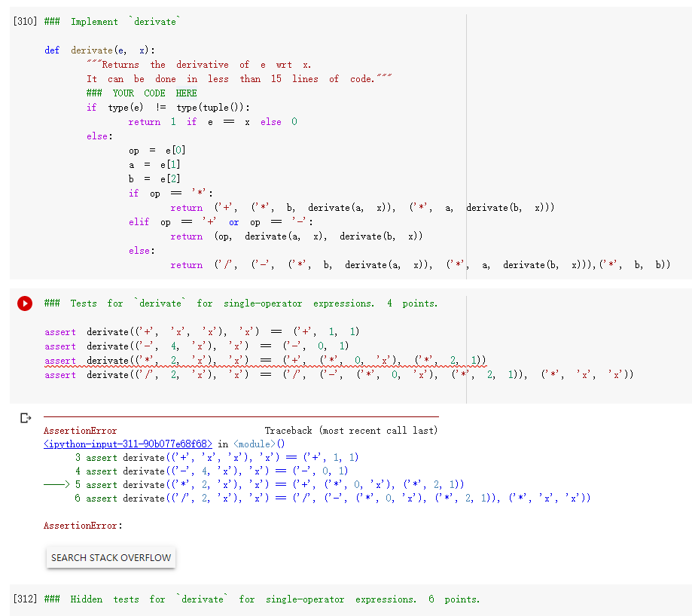This screenshot has height=616, width=692.
Task: Click the '### YOUR CODE HERE' comment
Action: tap(142, 93)
